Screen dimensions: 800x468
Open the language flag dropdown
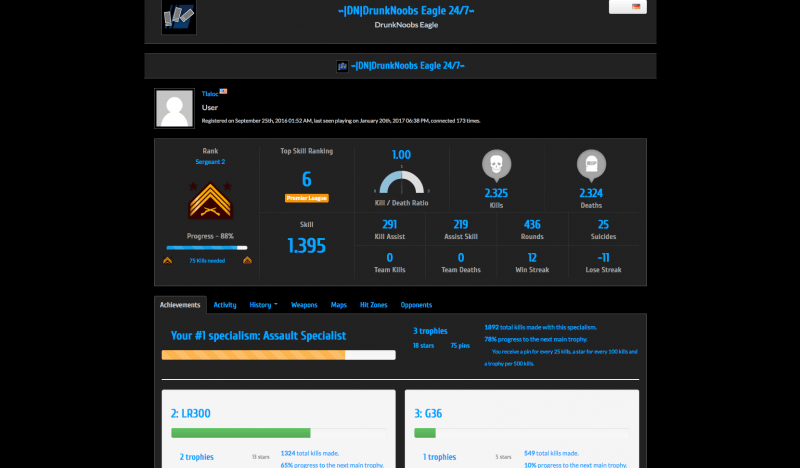pyautogui.click(x=627, y=6)
